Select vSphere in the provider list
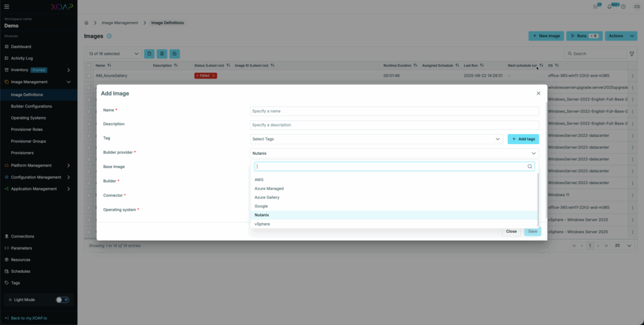Screen dimensions: 644x325 (x=262, y=224)
